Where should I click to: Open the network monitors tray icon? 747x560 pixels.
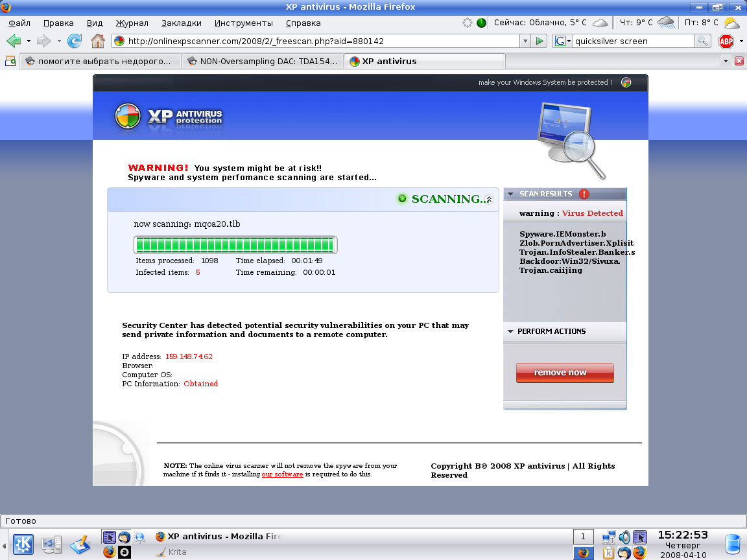point(608,537)
